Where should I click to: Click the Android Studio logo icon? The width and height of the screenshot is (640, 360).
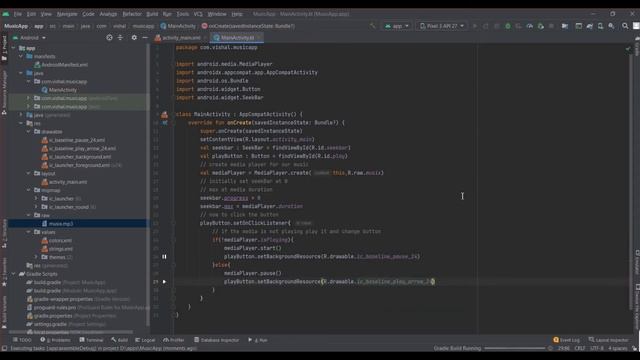[x=6, y=14]
